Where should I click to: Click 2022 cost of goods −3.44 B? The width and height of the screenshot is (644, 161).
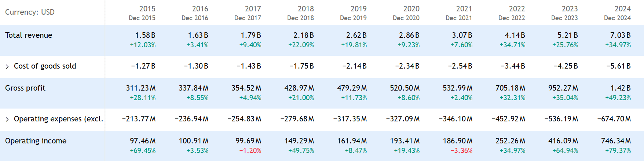(x=513, y=66)
